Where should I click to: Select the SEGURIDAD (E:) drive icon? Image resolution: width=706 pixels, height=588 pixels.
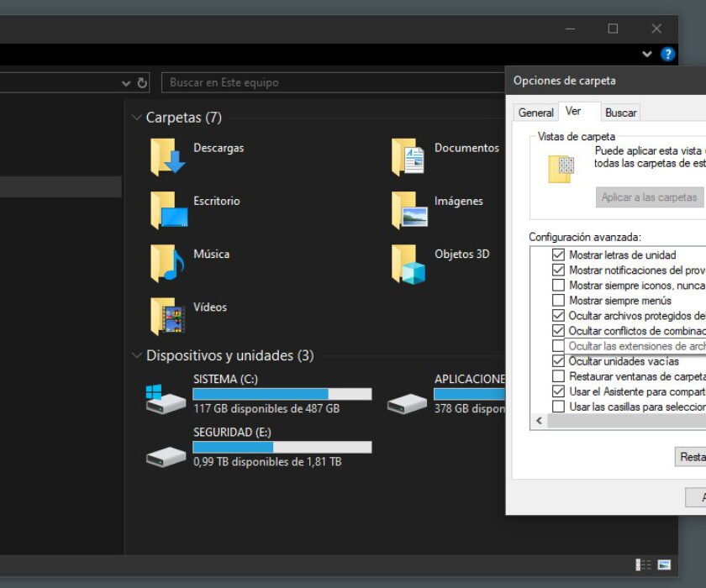click(166, 456)
